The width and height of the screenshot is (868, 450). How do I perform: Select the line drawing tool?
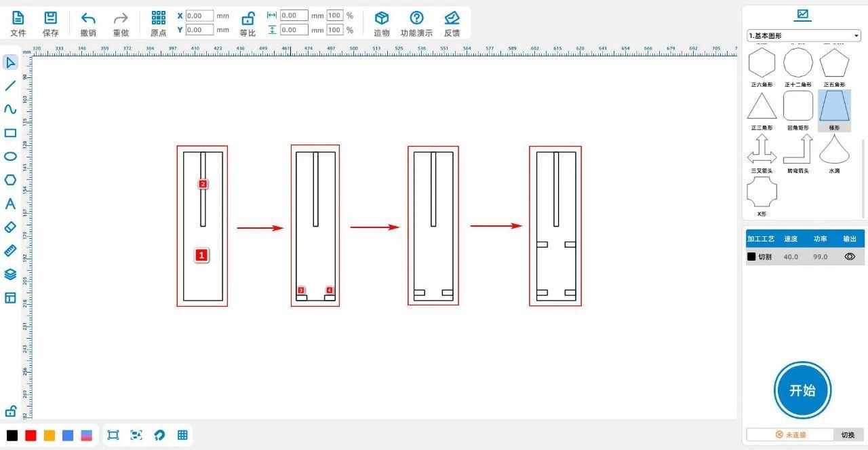pos(10,86)
